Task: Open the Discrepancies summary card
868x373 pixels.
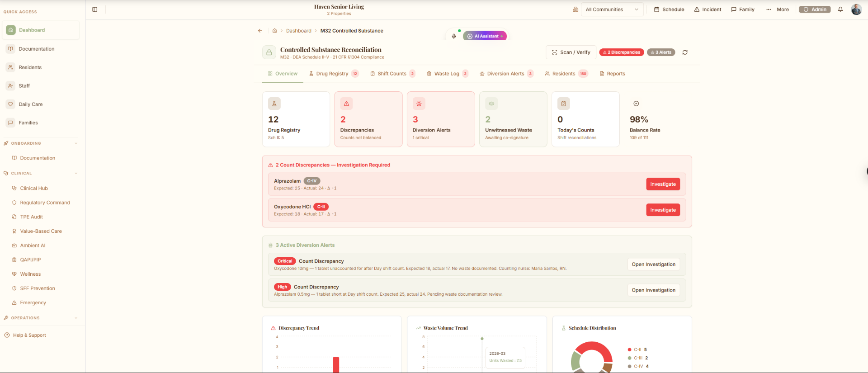Action: [x=368, y=119]
